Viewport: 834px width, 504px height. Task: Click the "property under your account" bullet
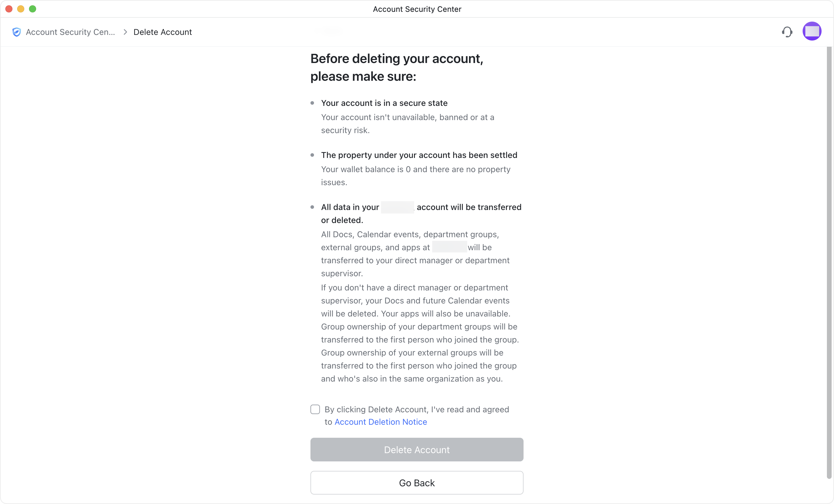click(419, 155)
